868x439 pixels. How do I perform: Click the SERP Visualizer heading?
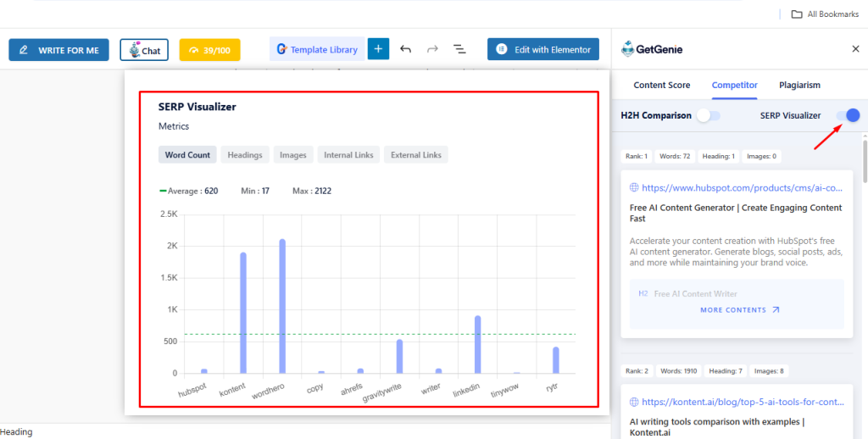197,107
